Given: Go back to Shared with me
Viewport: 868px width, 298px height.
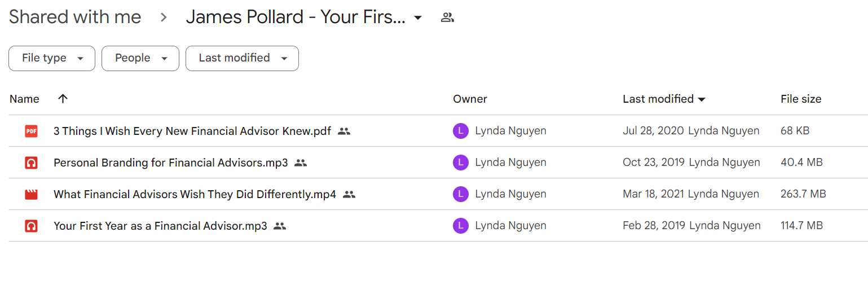Looking at the screenshot, I should click(x=75, y=17).
